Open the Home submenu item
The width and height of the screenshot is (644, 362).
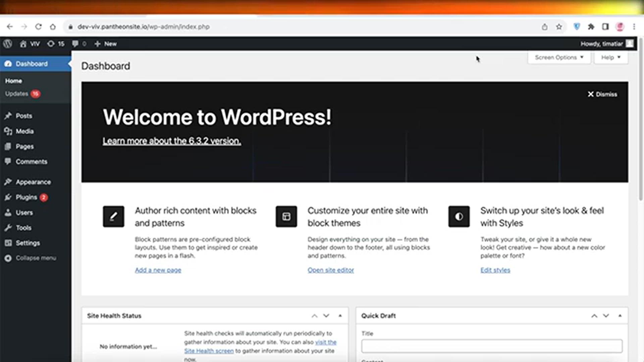tap(13, 81)
